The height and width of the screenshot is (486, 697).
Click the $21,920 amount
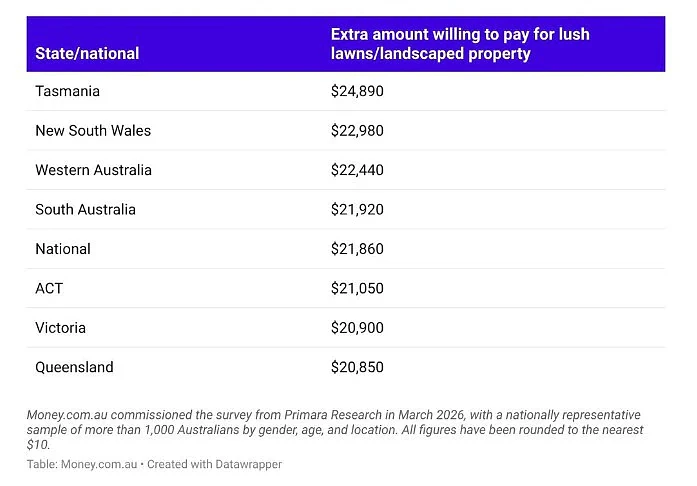point(357,209)
